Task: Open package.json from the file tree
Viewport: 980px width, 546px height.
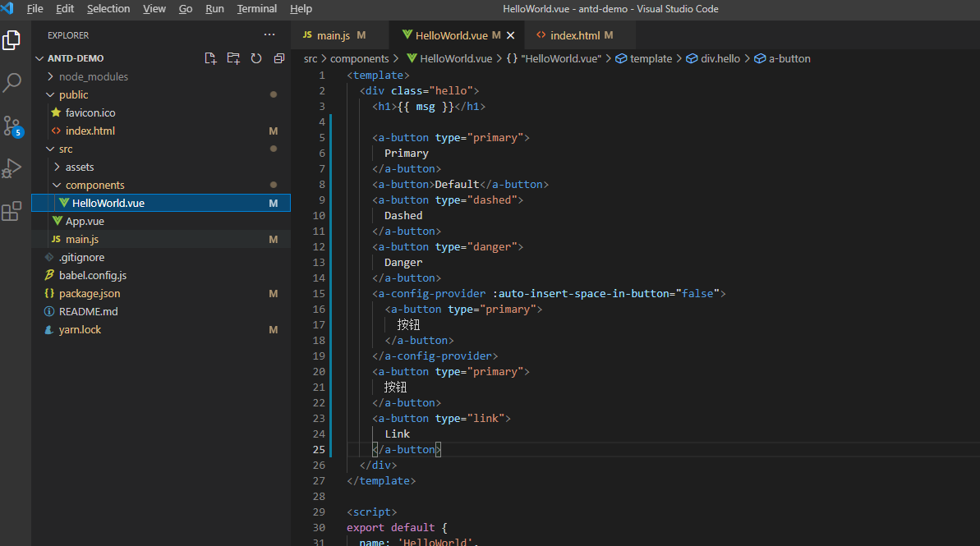Action: click(x=89, y=293)
